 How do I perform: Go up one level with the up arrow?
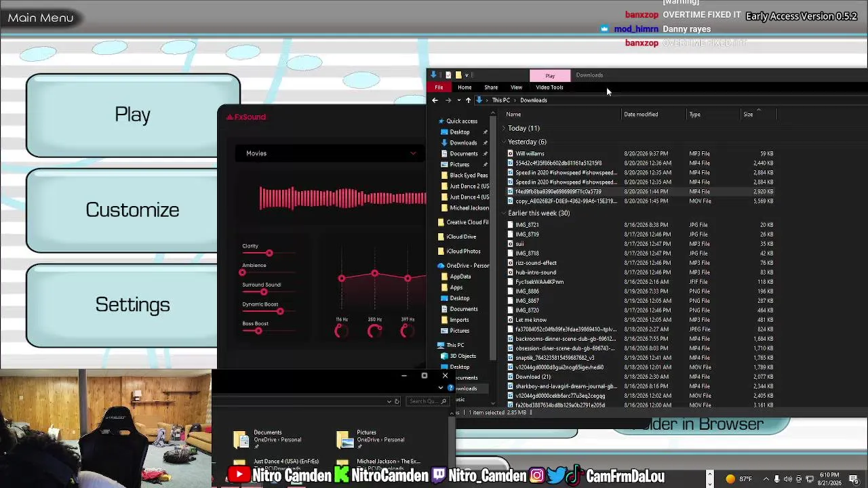click(x=468, y=100)
